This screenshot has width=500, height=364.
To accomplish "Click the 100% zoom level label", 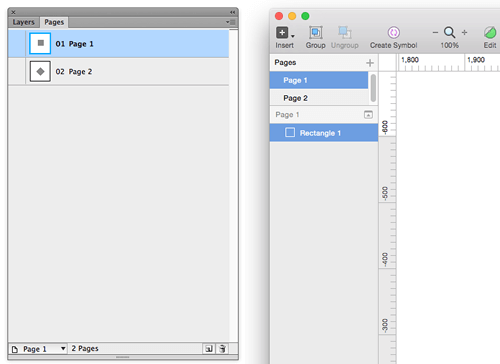I will point(449,45).
